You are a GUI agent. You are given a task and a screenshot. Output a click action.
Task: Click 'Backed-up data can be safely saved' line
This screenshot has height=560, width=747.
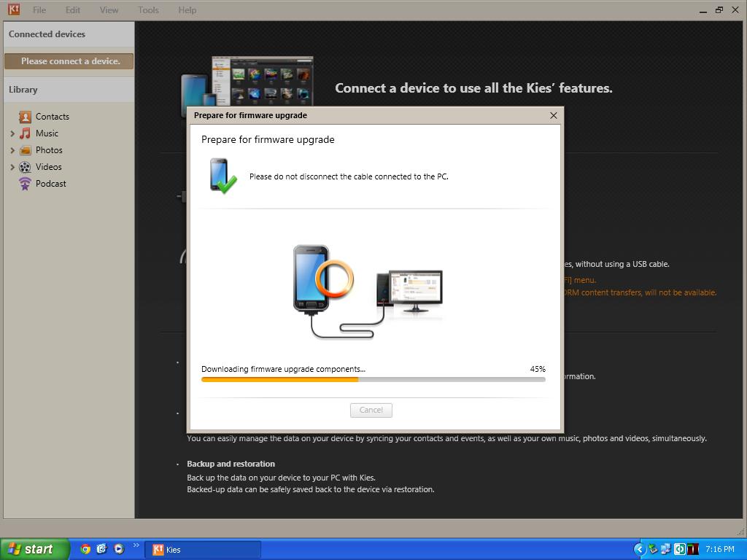pos(311,489)
